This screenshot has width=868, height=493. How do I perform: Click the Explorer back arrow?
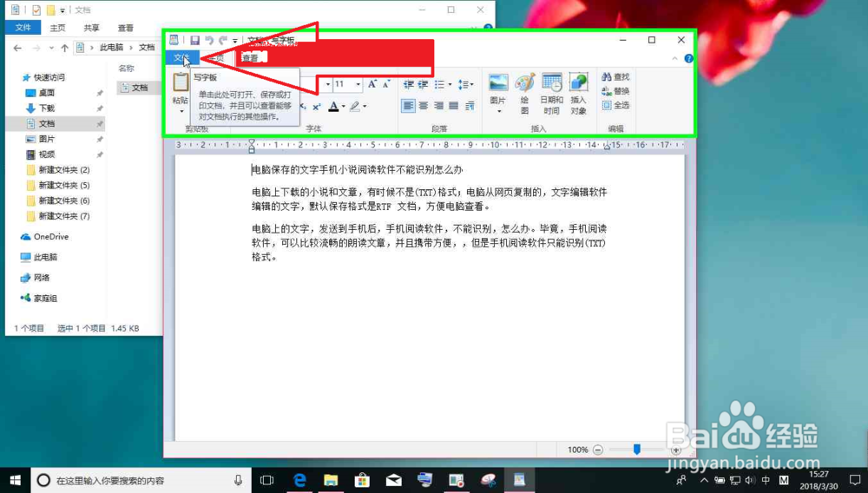coord(17,48)
